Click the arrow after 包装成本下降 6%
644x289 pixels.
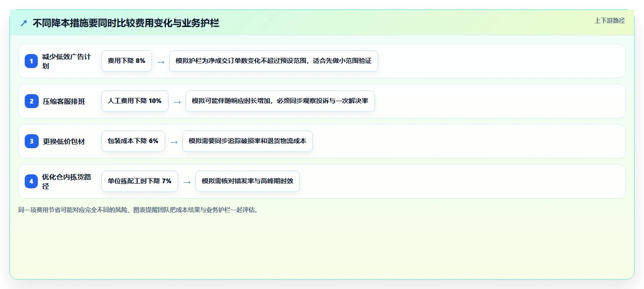pyautogui.click(x=173, y=142)
